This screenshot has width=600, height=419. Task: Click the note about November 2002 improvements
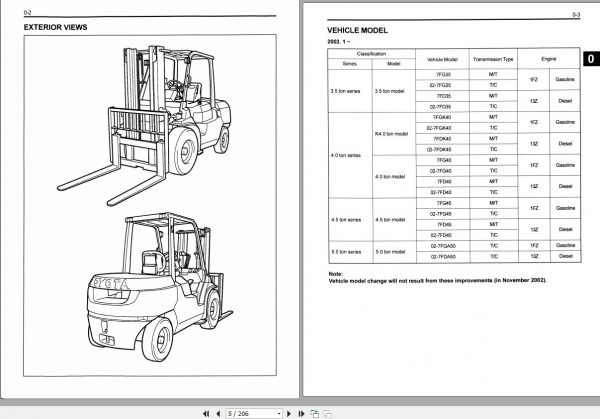(437, 280)
